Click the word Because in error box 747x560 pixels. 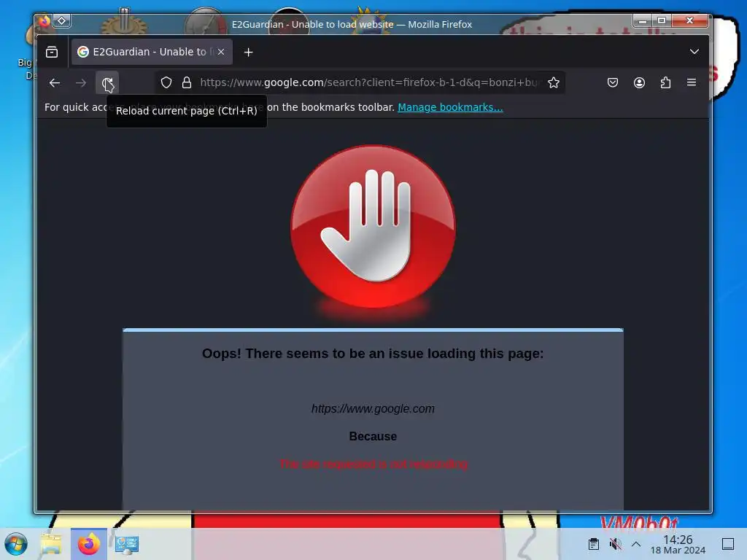373,437
